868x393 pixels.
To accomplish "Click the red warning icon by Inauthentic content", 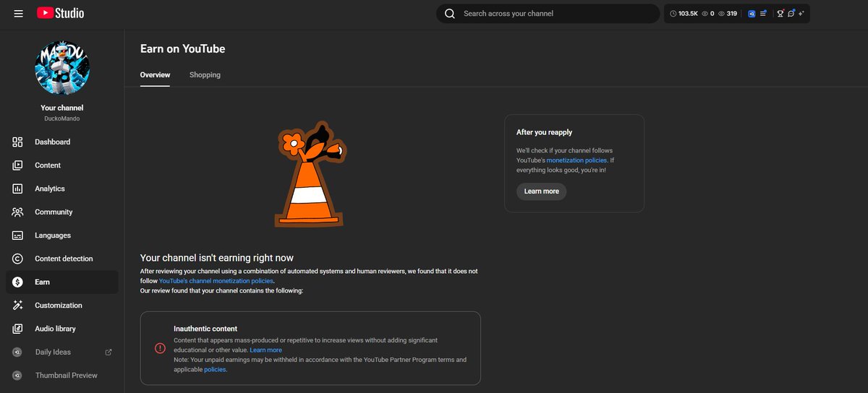I will 160,348.
